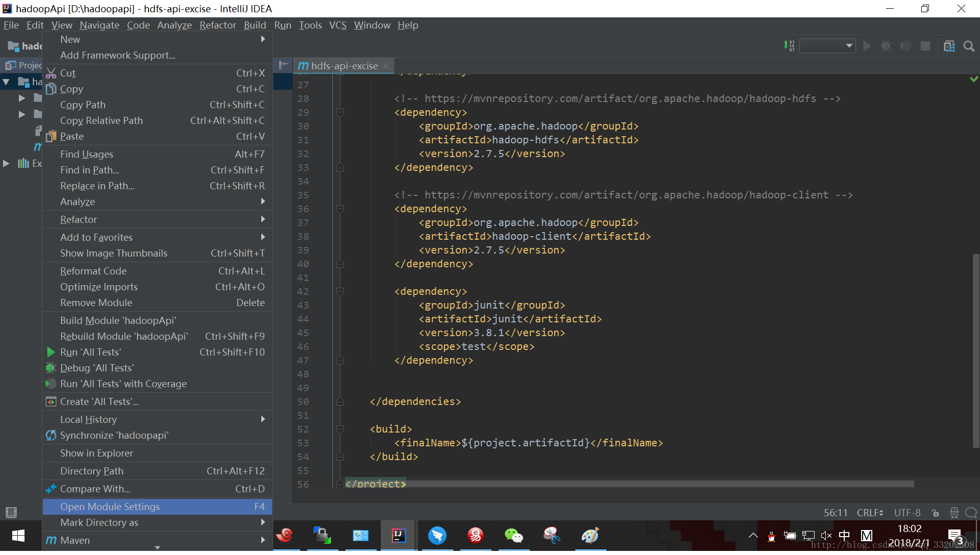This screenshot has width=980, height=555.
Task: Open the Paint palette taskbar app
Action: (590, 536)
